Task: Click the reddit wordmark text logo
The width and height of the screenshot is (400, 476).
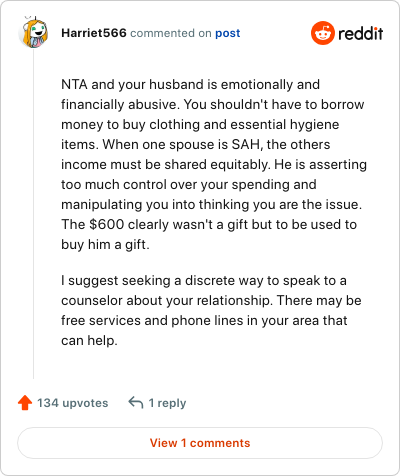Action: (x=361, y=33)
